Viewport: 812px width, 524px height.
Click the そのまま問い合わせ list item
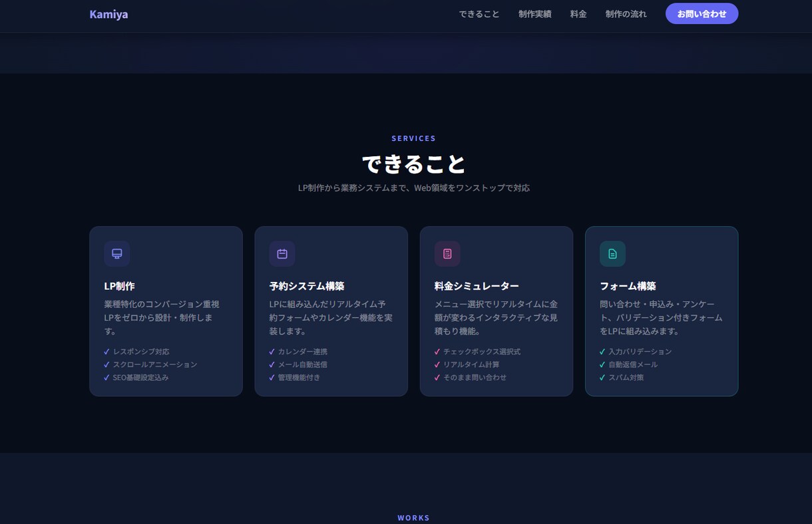click(471, 377)
